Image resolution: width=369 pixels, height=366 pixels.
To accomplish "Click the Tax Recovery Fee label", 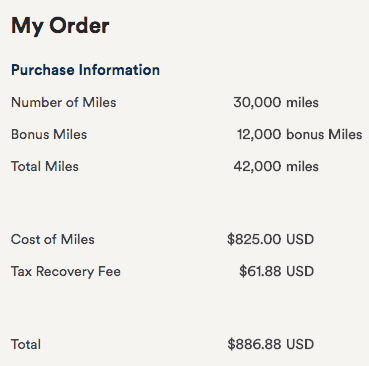I will click(x=66, y=272).
